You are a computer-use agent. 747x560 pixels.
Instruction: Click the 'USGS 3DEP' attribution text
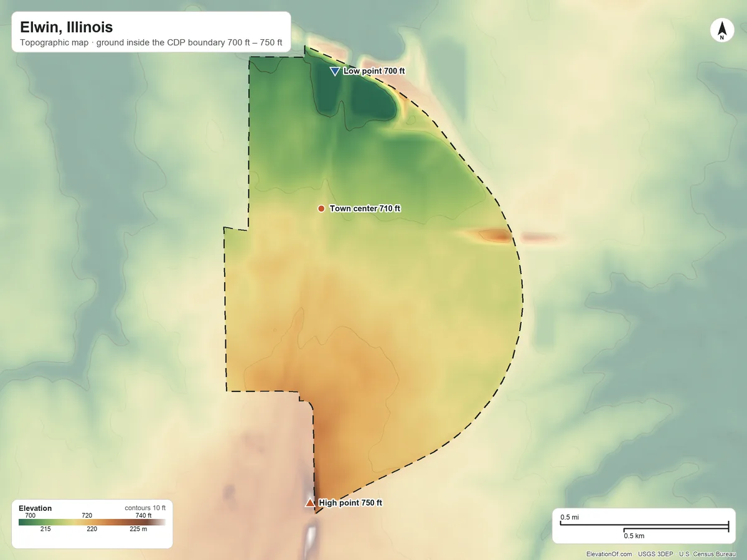tap(655, 554)
